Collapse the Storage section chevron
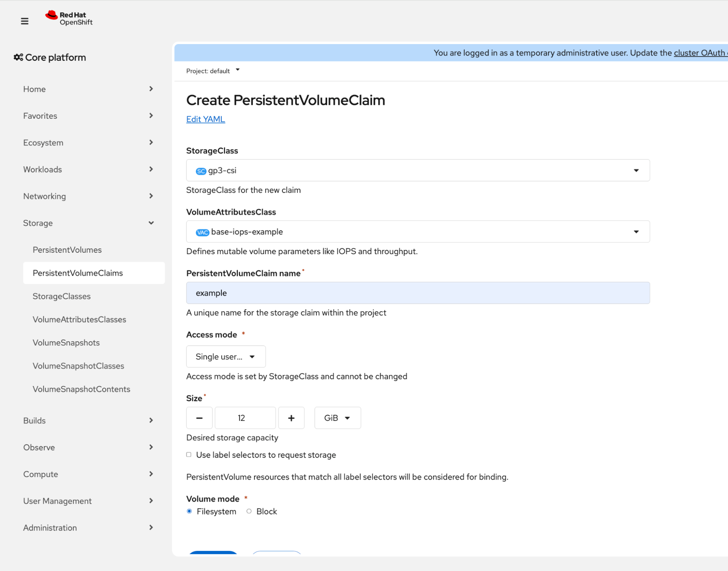Image resolution: width=728 pixels, height=571 pixels. (x=151, y=223)
